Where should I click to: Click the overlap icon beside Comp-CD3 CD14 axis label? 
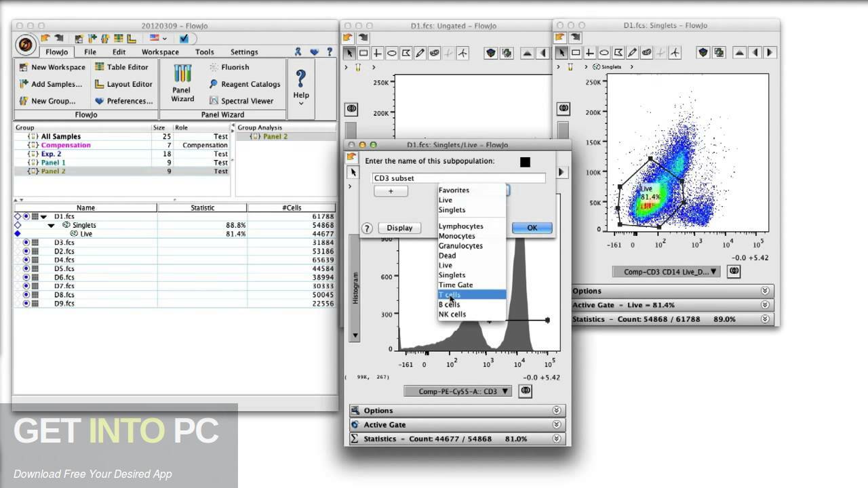(733, 271)
